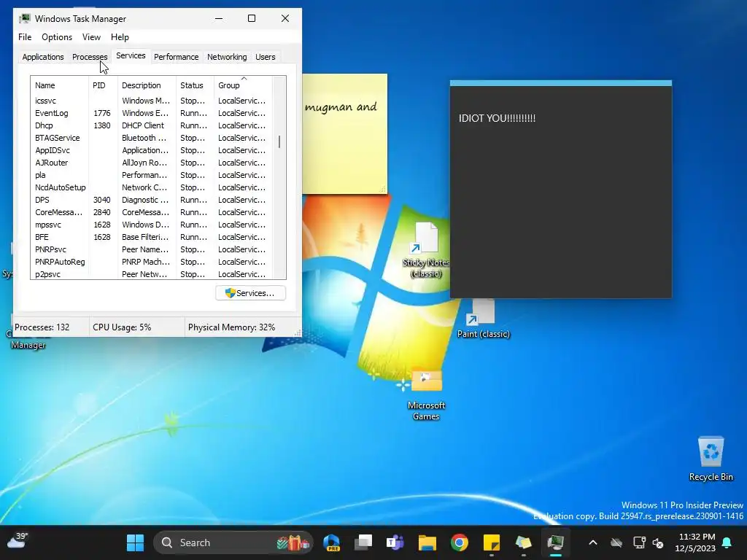This screenshot has height=560, width=747.
Task: Select the p2psvc service row
Action: pyautogui.click(x=152, y=274)
